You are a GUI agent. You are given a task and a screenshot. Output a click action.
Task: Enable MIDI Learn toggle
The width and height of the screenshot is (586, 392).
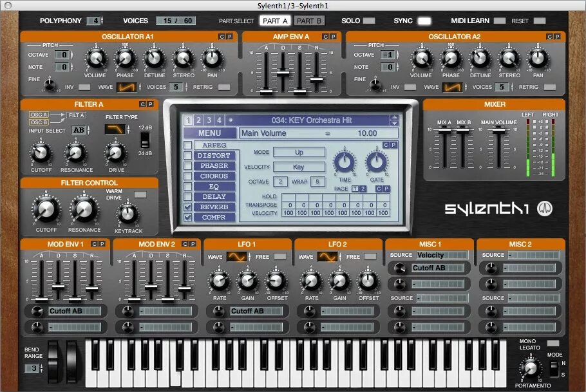[x=500, y=21]
